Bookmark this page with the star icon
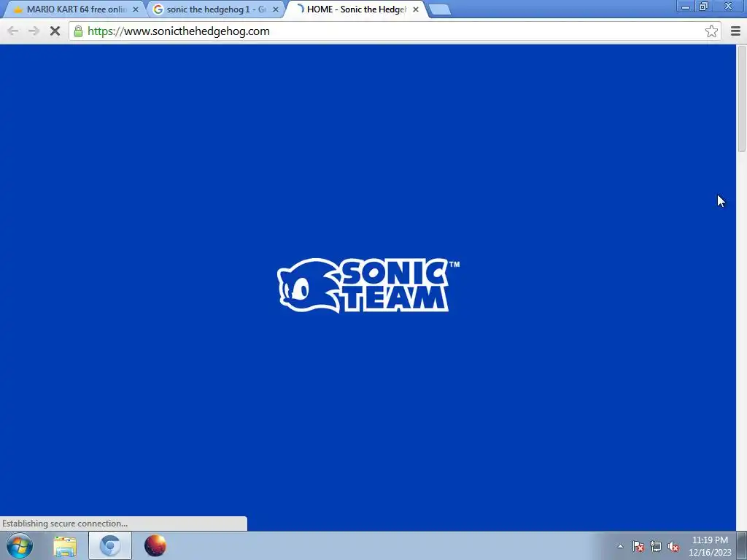 click(x=711, y=31)
